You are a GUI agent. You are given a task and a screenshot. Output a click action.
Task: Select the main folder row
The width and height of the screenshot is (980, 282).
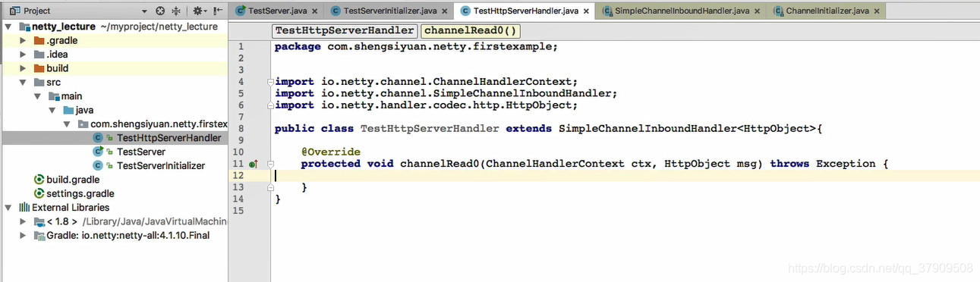(x=114, y=96)
